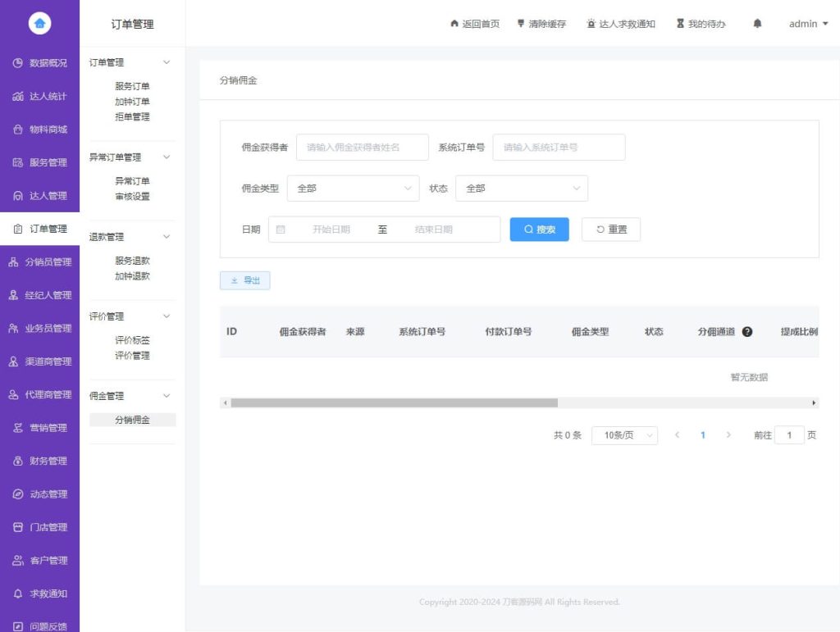Viewport: 840px width, 632px height.
Task: Open the 10条/页 page size selector
Action: pos(624,435)
